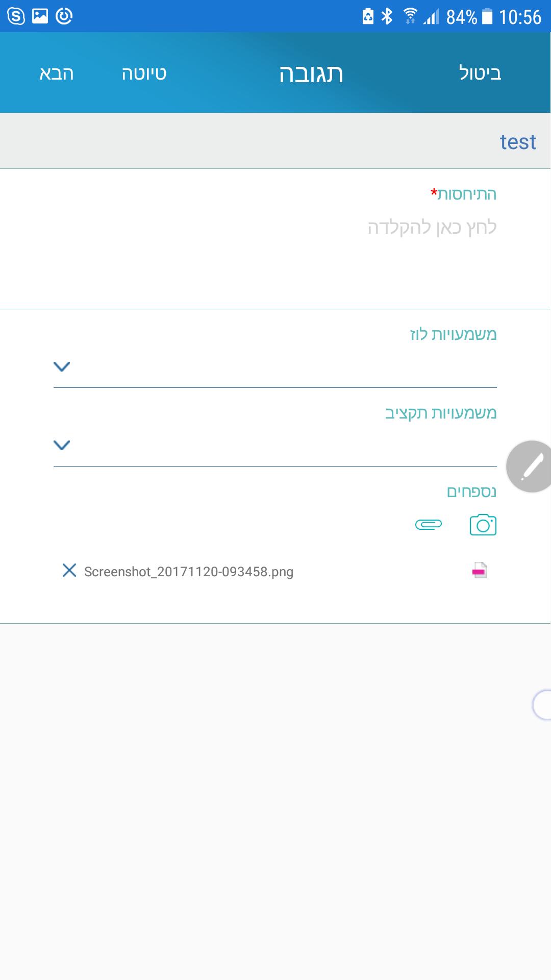Tap the Skype icon in status bar
551x980 pixels.
pos(16,16)
